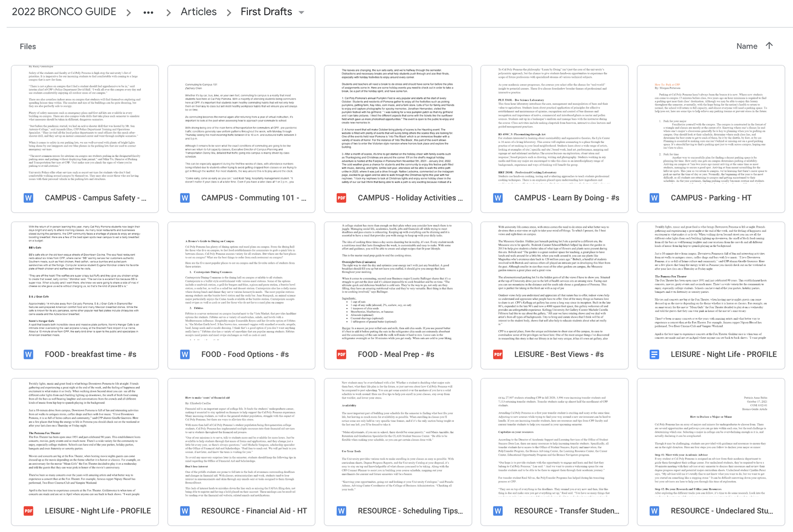The height and width of the screenshot is (532, 793).
Task: Open Night Life PDF preview thumbnail
Action: (85, 437)
